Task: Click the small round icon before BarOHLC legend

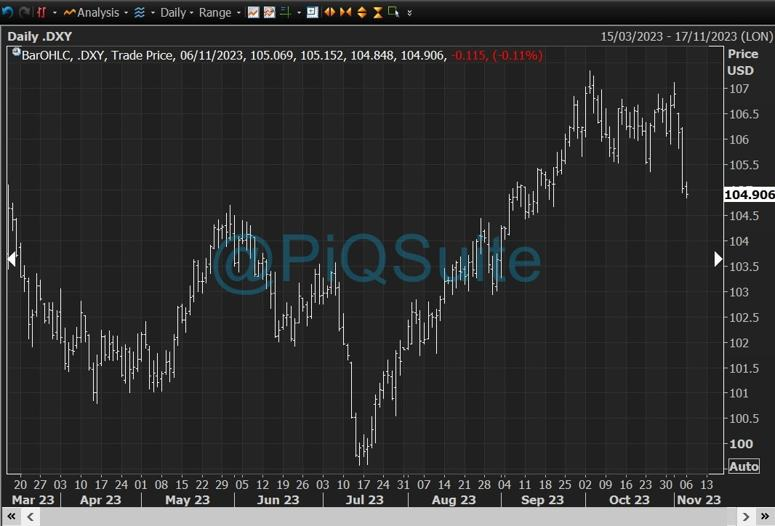Action: pyautogui.click(x=16, y=51)
